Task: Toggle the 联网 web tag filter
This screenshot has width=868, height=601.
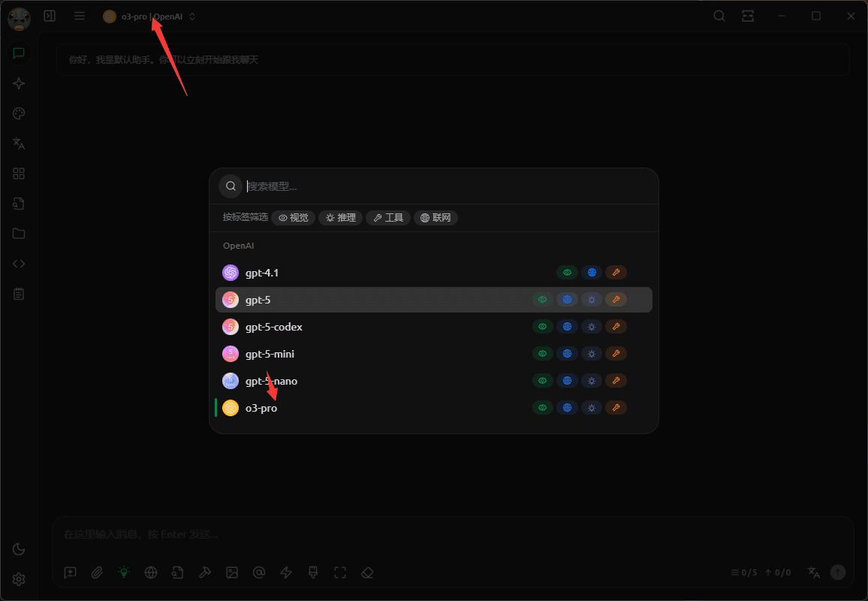Action: (x=436, y=218)
